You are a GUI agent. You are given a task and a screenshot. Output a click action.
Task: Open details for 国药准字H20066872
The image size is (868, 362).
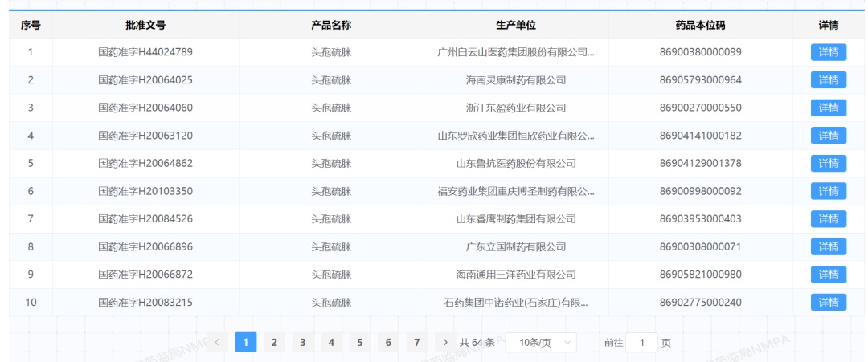(828, 275)
